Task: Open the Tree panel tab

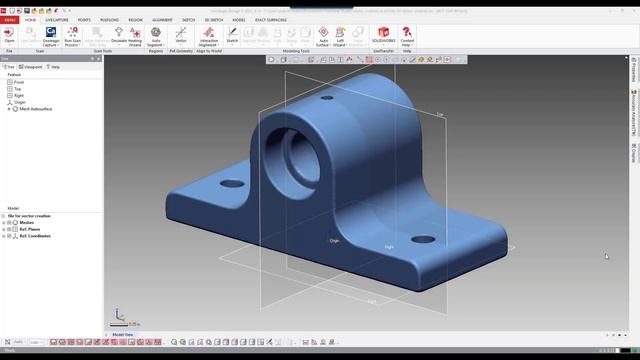Action: point(9,67)
